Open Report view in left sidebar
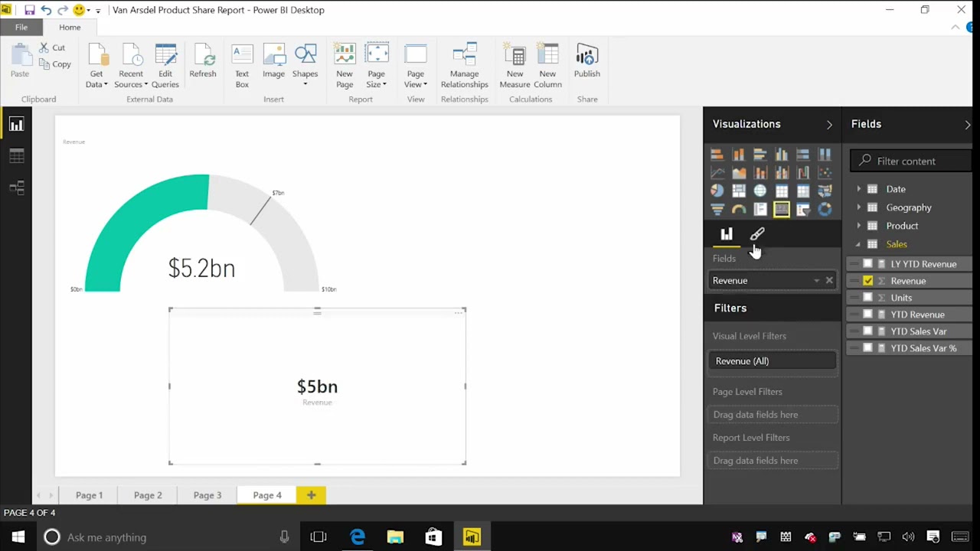This screenshot has width=980, height=551. (16, 125)
